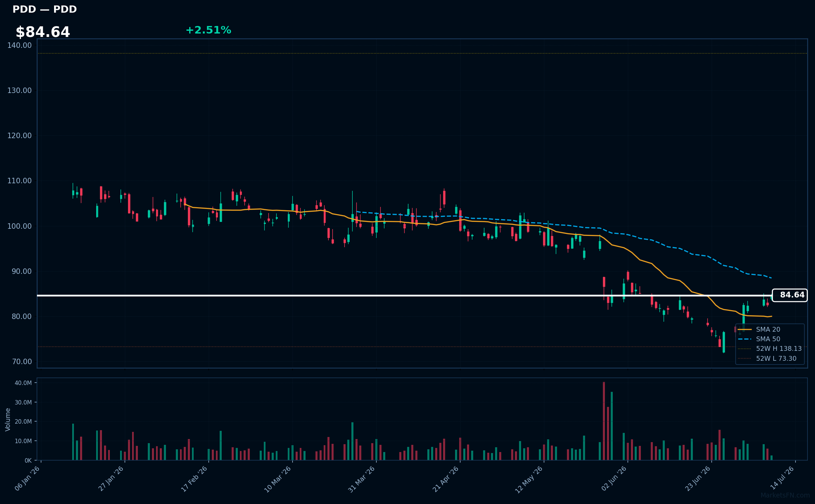The width and height of the screenshot is (815, 504).
Task: Click the 110.00 price axis label
Action: [20, 181]
